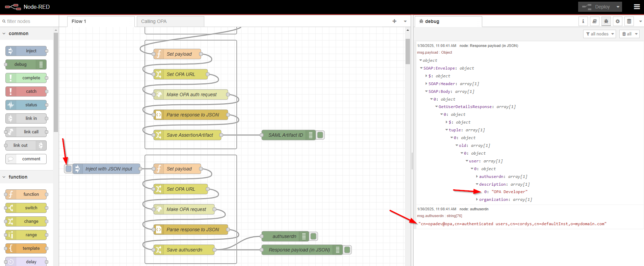Viewport: 644px width, 266px height.
Task: Open the Node-RED hamburger main menu
Action: pos(637,7)
